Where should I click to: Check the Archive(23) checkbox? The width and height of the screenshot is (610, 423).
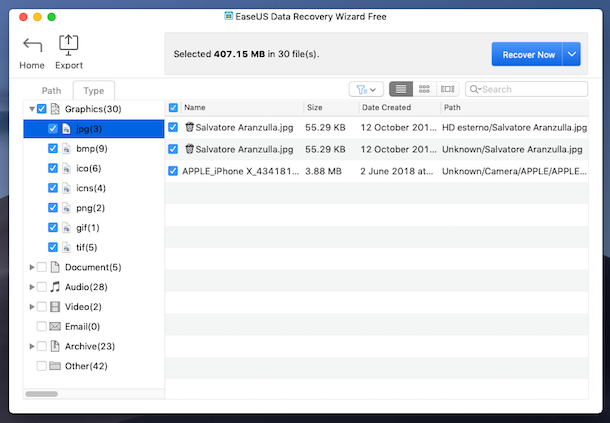click(42, 346)
